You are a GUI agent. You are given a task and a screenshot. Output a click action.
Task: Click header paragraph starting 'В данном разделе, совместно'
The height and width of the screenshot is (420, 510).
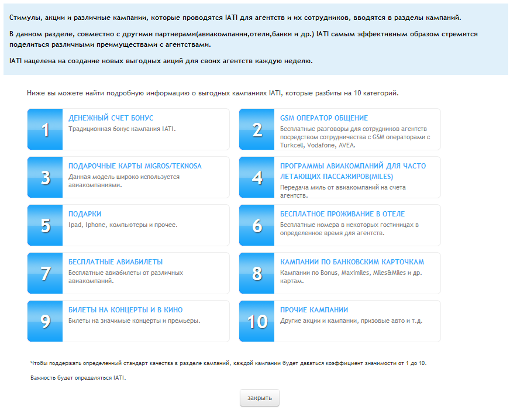(243, 39)
